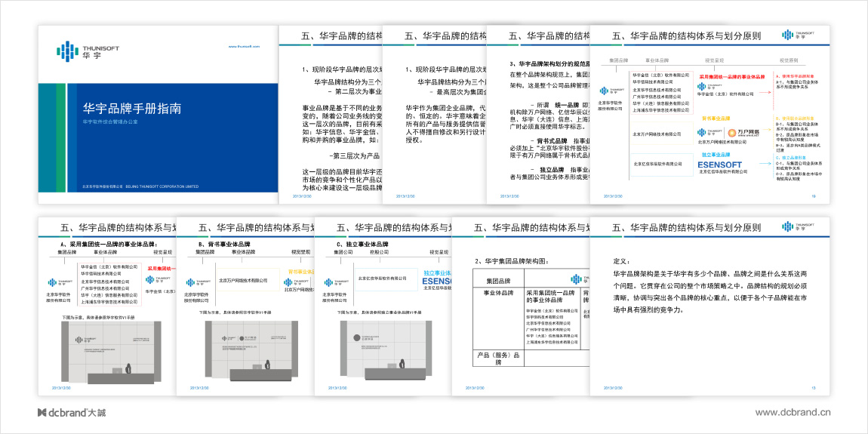This screenshot has width=868, height=434.
Task: Select red heading 采用集团统一品牌的事业体品牌 on page 19 slide
Action: point(731,78)
